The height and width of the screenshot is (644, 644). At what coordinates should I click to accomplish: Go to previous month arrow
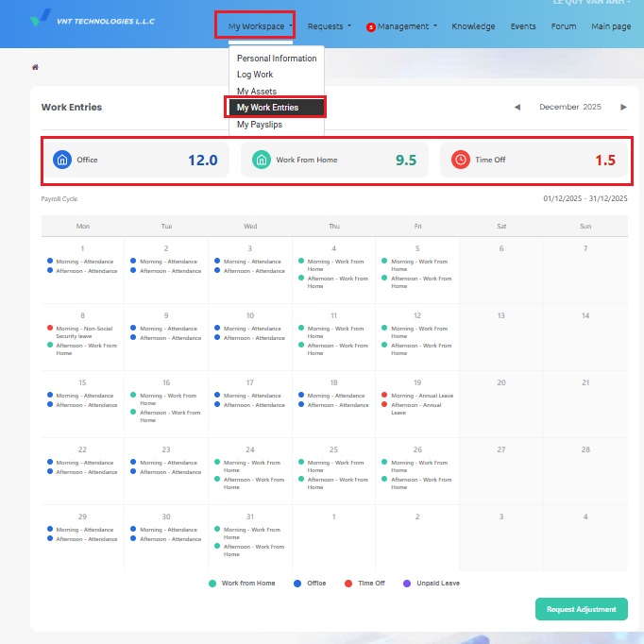tap(517, 108)
